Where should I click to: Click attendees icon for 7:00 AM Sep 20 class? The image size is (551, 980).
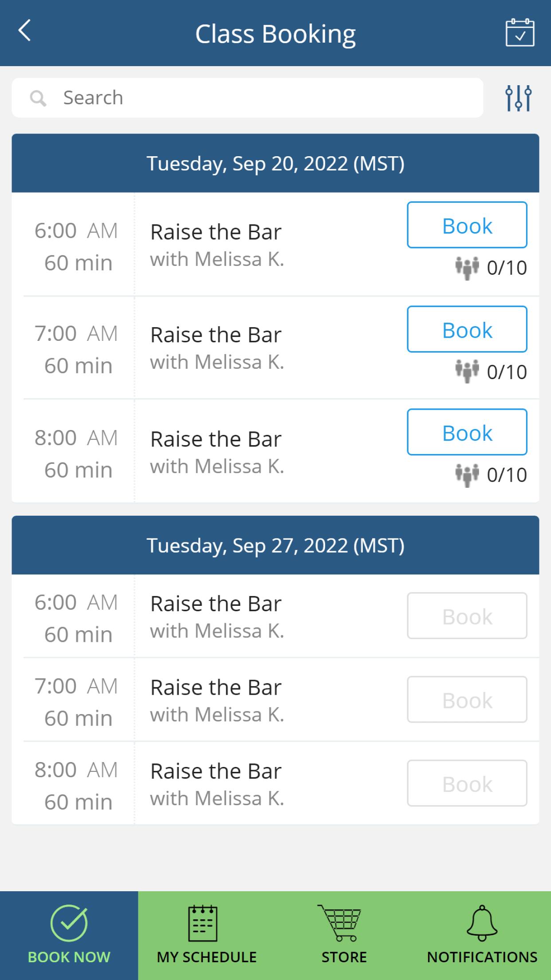tap(467, 371)
